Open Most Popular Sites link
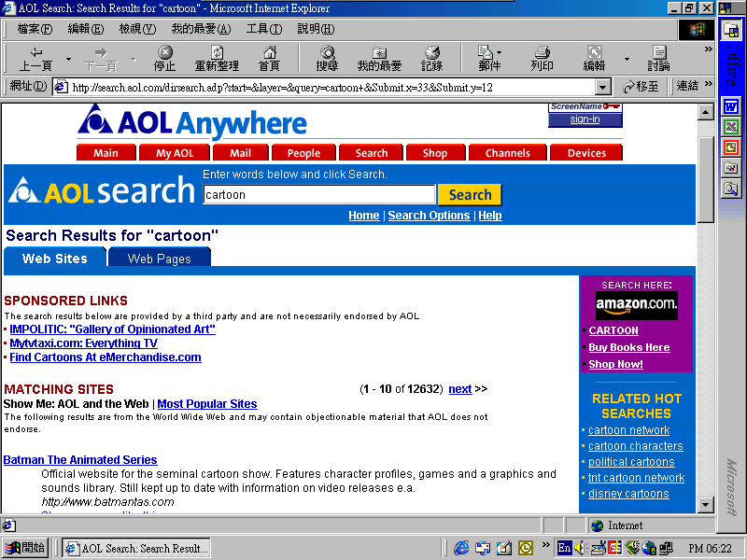 [x=207, y=404]
